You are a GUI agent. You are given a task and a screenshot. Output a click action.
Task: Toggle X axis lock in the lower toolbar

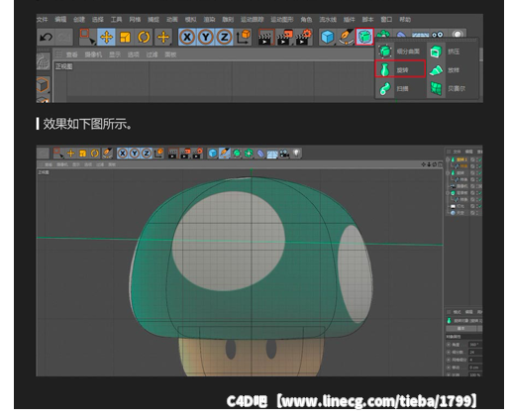pos(122,154)
